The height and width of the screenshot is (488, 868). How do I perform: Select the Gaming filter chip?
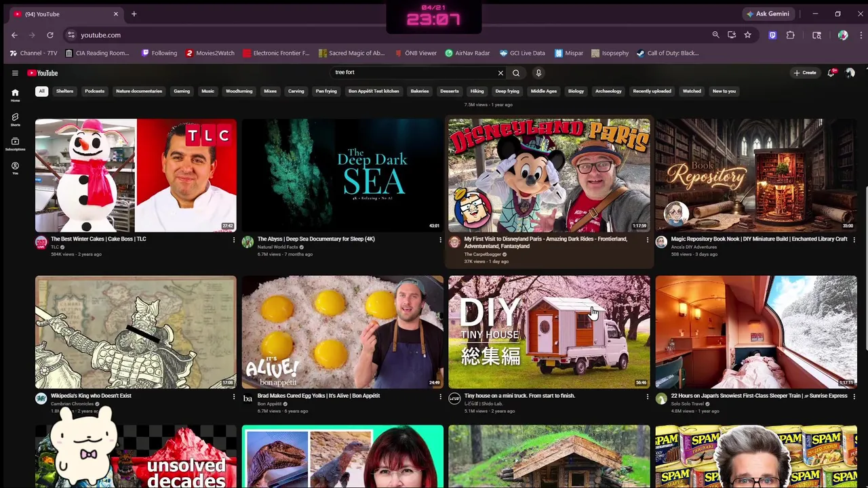182,91
